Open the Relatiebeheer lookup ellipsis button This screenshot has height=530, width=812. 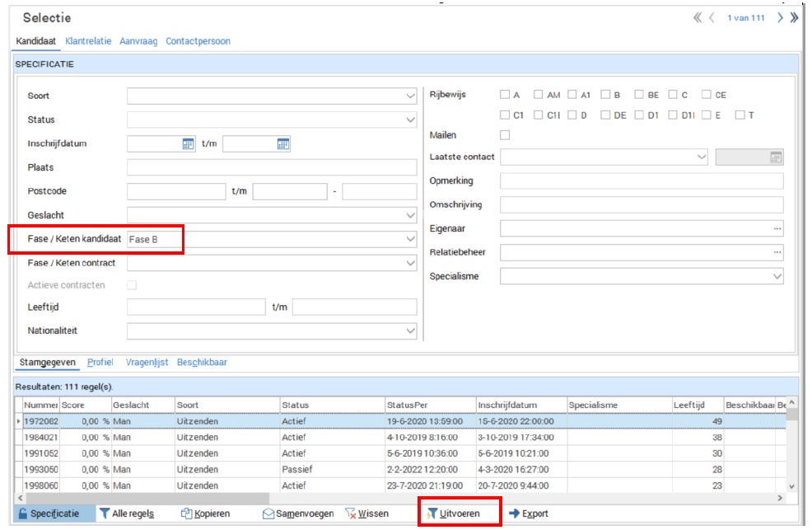point(777,253)
